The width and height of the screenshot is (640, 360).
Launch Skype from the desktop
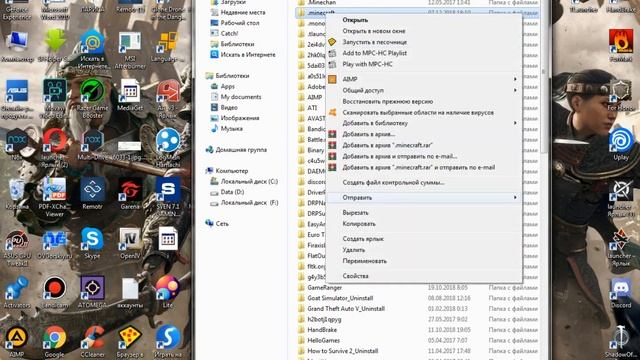tap(92, 244)
